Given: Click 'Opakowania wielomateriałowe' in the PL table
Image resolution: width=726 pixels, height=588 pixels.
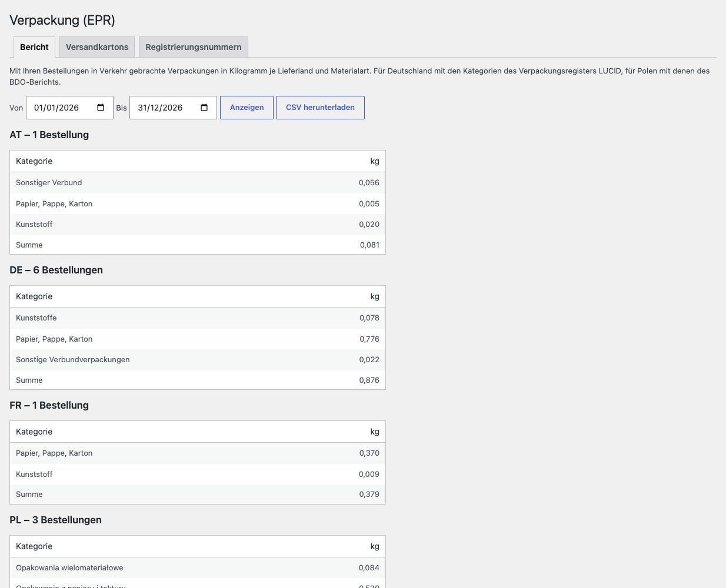Looking at the screenshot, I should click(69, 568).
